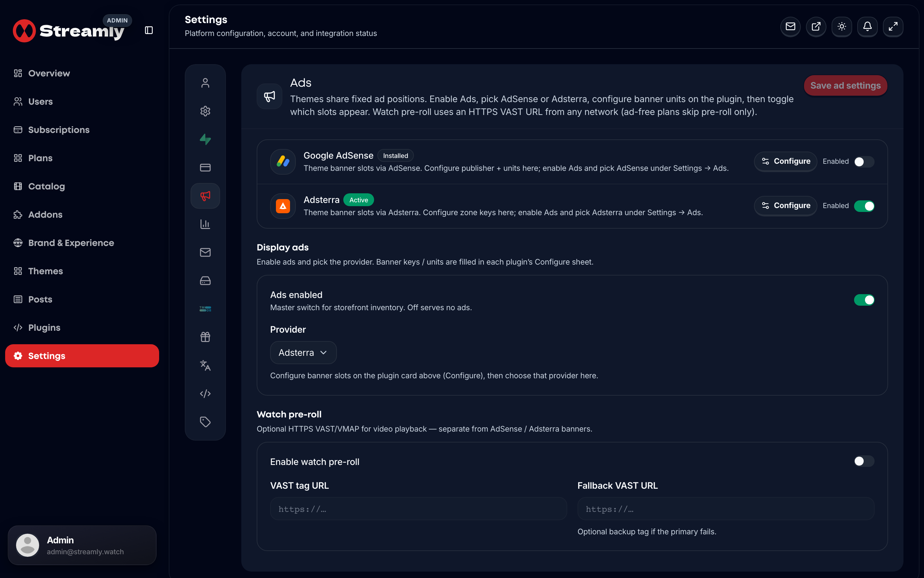
Task: Open Plugins in sidebar
Action: 82,328
